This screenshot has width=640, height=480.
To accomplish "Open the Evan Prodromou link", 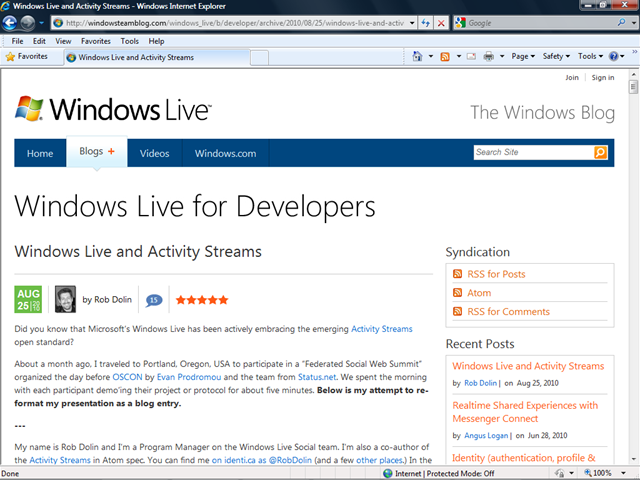I will click(189, 377).
